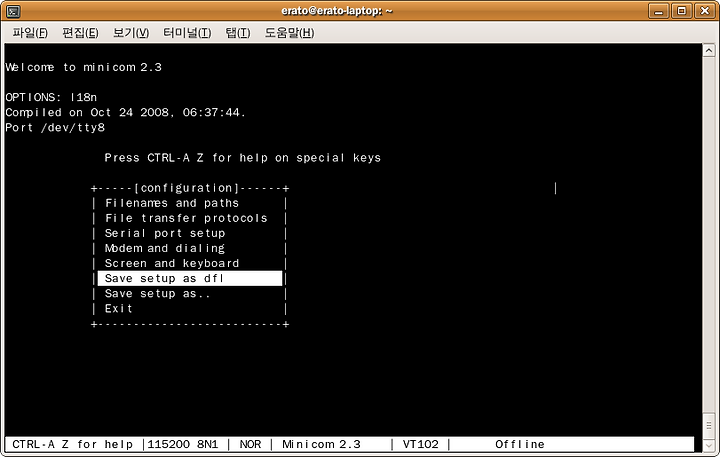
Task: Open the 파일(F) menu
Action: [x=30, y=33]
